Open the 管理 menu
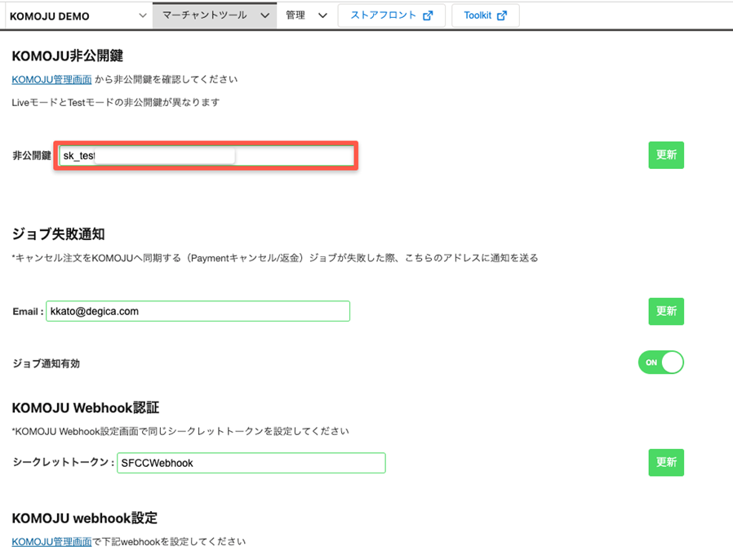 306,16
